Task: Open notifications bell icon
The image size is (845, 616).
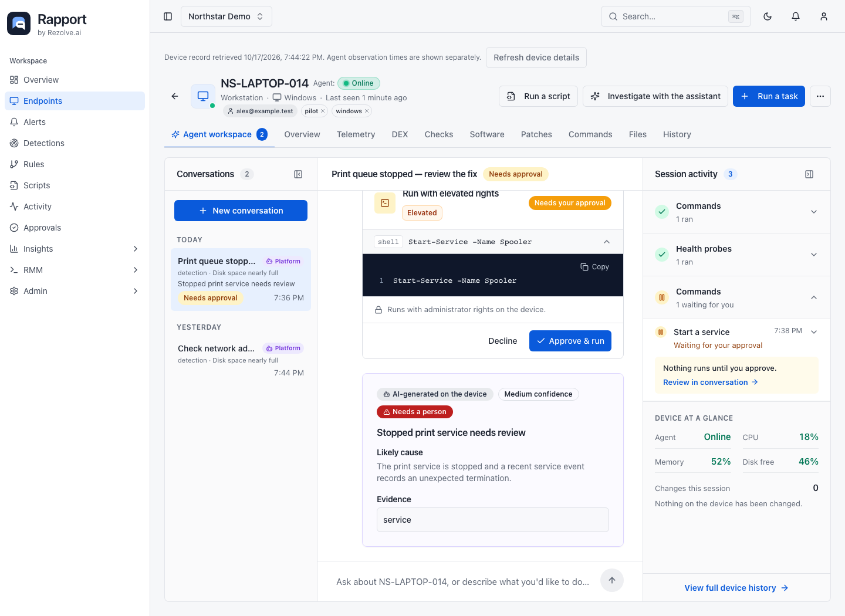Action: [x=796, y=16]
